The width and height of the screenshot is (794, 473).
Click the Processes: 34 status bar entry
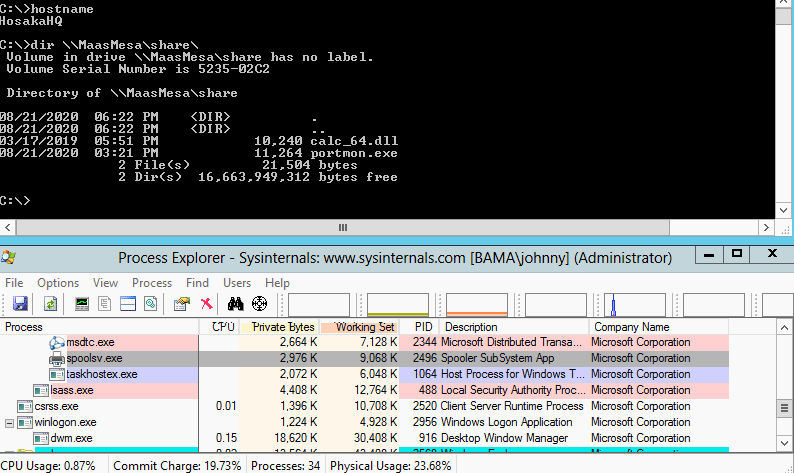pos(286,465)
